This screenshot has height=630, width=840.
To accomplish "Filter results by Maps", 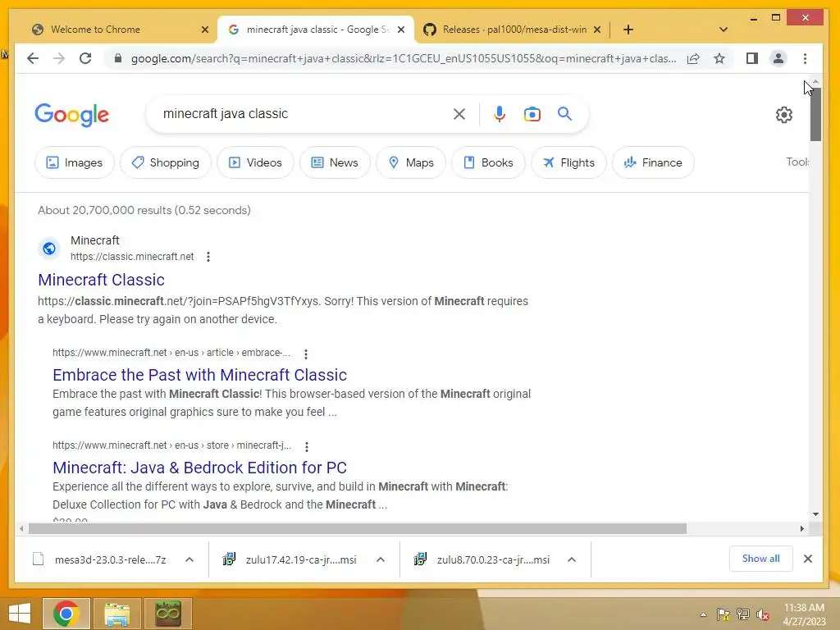I will point(411,162).
